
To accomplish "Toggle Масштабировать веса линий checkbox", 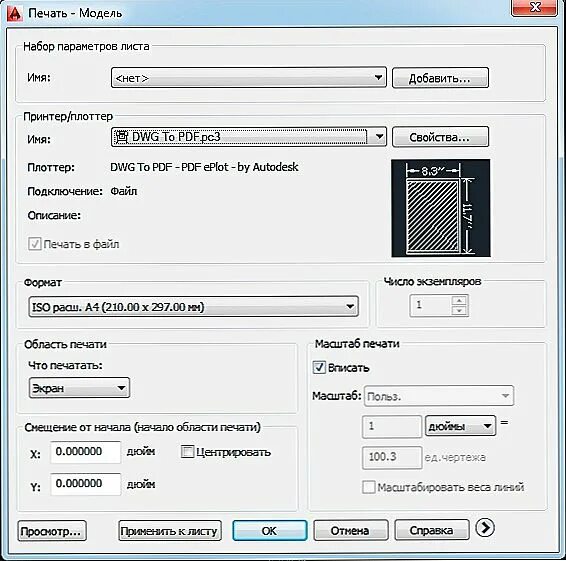I will tap(369, 487).
